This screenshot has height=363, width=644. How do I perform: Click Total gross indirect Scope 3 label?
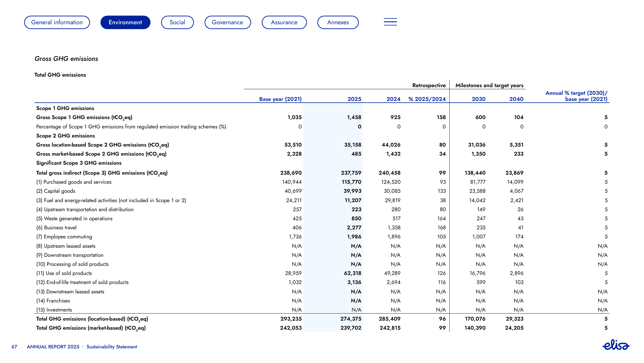coord(102,173)
